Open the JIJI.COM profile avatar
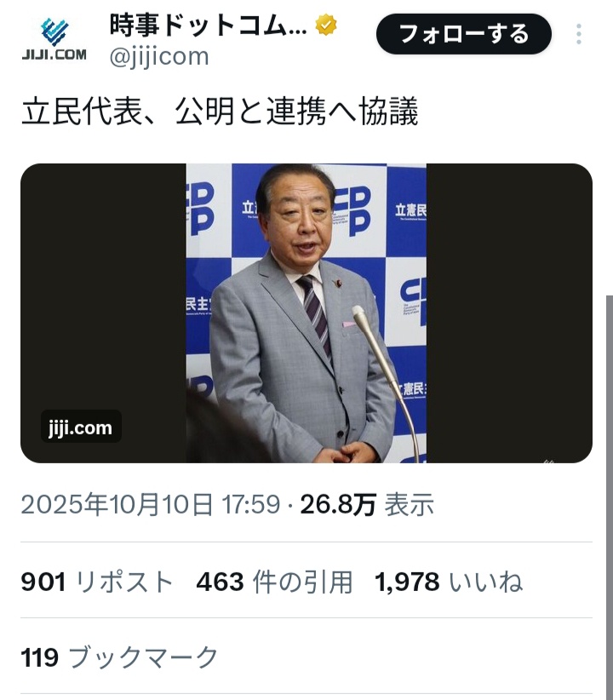The image size is (613, 700). click(54, 39)
